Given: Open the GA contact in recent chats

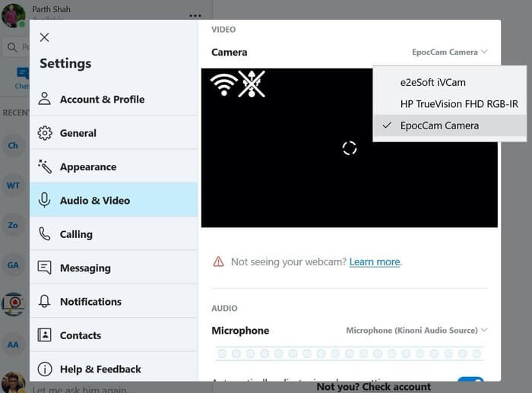Looking at the screenshot, I should [x=13, y=265].
